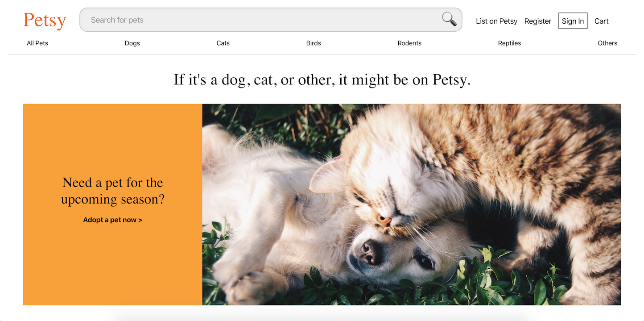Click the 'Need a pet for the upcoming season?' heading
The width and height of the screenshot is (644, 321).
(x=113, y=191)
